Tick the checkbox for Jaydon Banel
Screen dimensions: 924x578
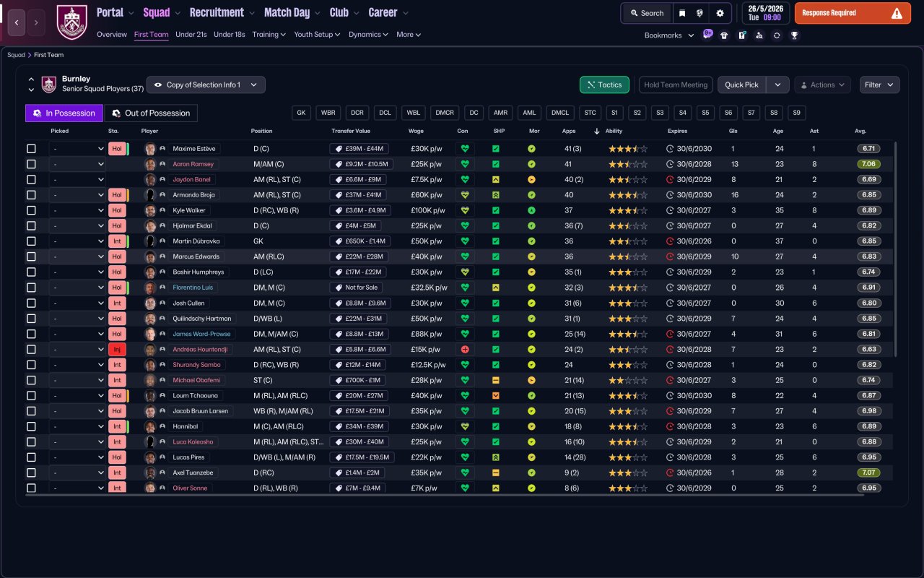point(31,179)
